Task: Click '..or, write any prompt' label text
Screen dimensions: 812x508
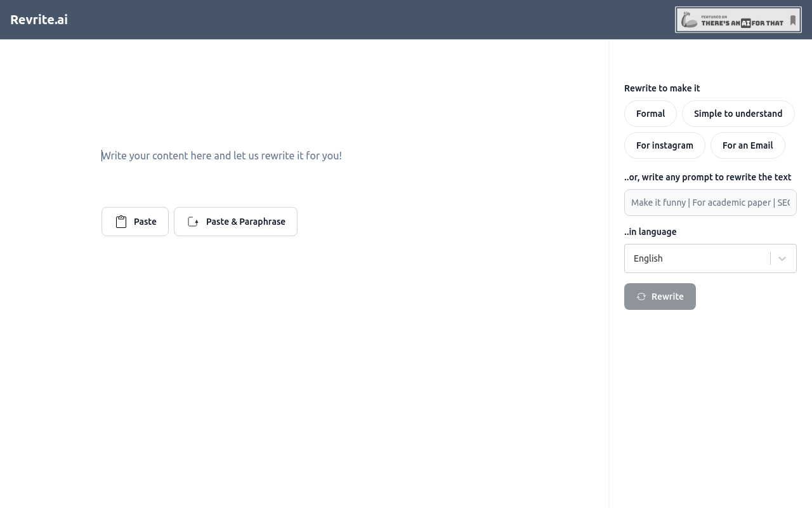Action: point(708,177)
